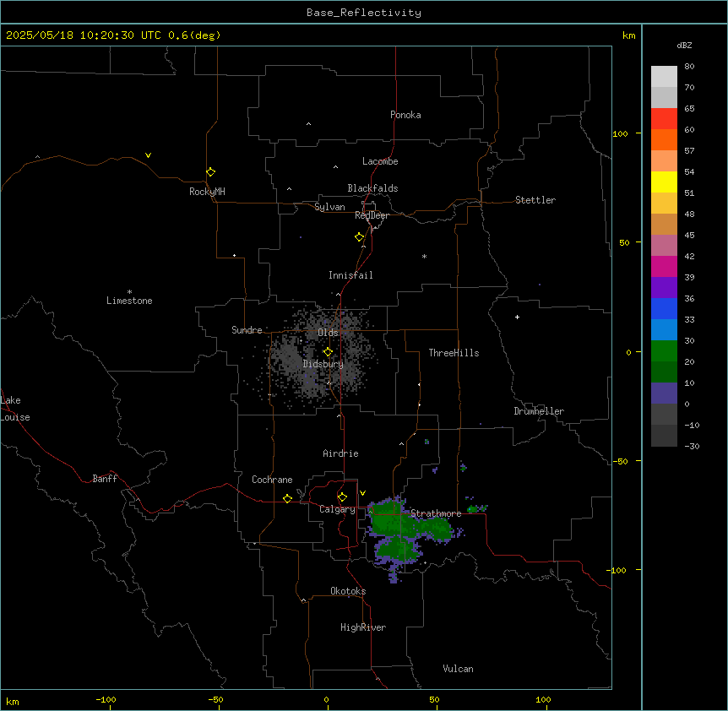The height and width of the screenshot is (711, 728).
Task: Click the dBZ legend heading
Action: (684, 46)
